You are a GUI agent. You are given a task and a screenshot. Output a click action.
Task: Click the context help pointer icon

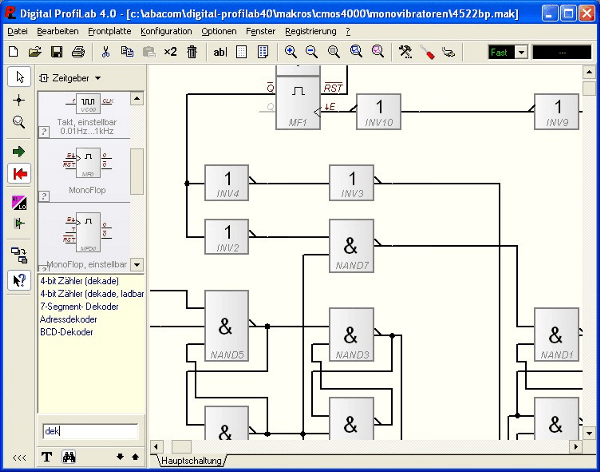pyautogui.click(x=20, y=281)
